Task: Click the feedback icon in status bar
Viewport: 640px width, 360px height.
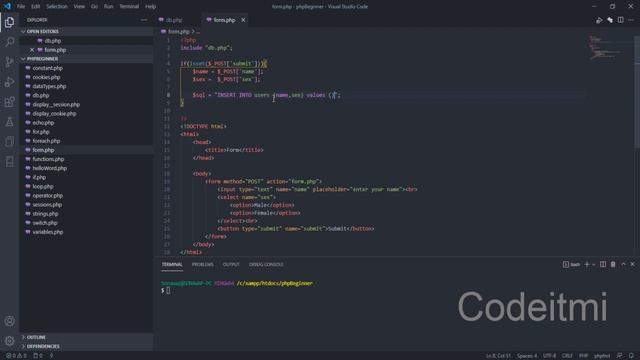Action: click(x=620, y=356)
